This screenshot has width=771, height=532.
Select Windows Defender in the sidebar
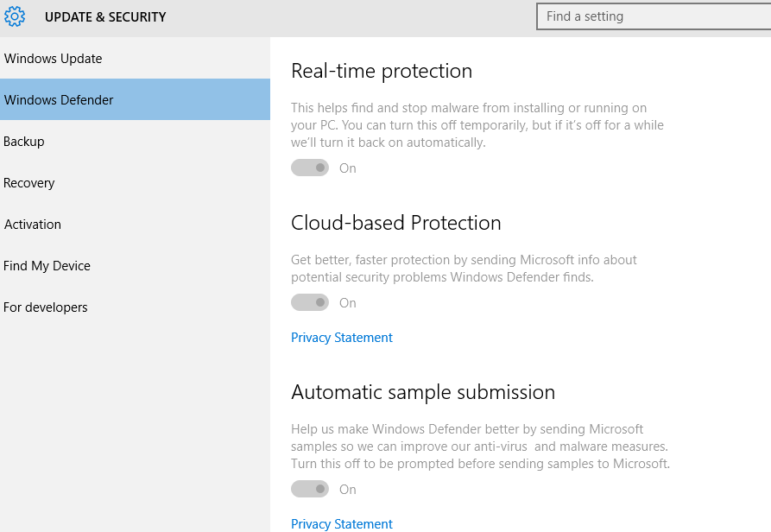click(59, 100)
